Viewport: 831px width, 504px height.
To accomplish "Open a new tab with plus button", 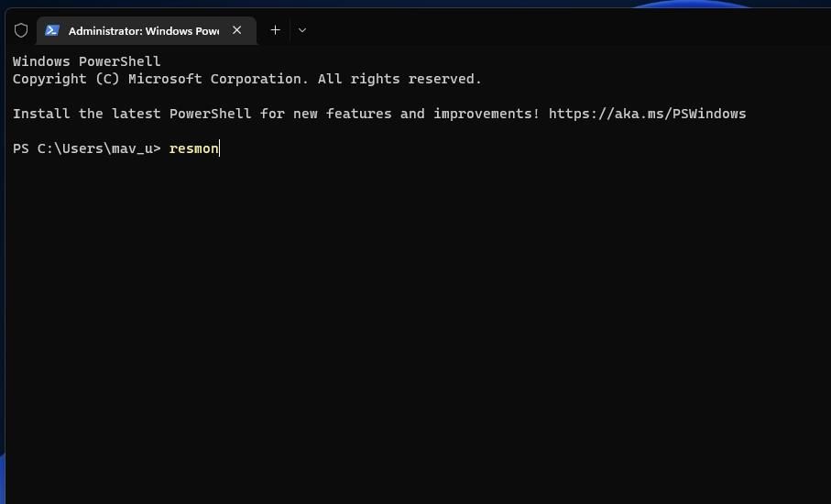I will point(275,30).
